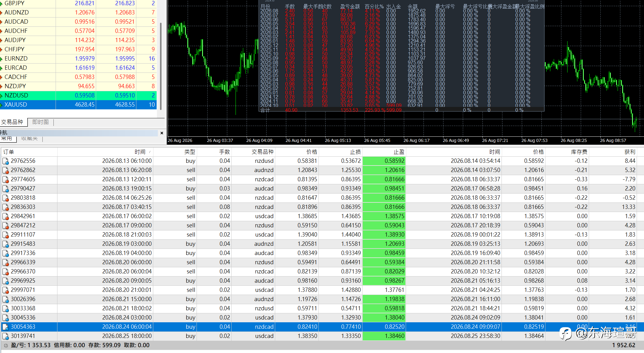Select the NZDUSD market watch row
Image resolution: width=644 pixels, height=353 pixels.
click(78, 96)
